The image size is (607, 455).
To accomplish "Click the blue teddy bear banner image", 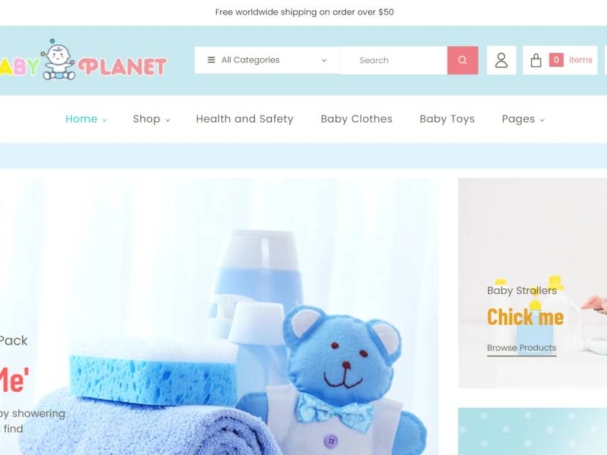I will pos(219,316).
